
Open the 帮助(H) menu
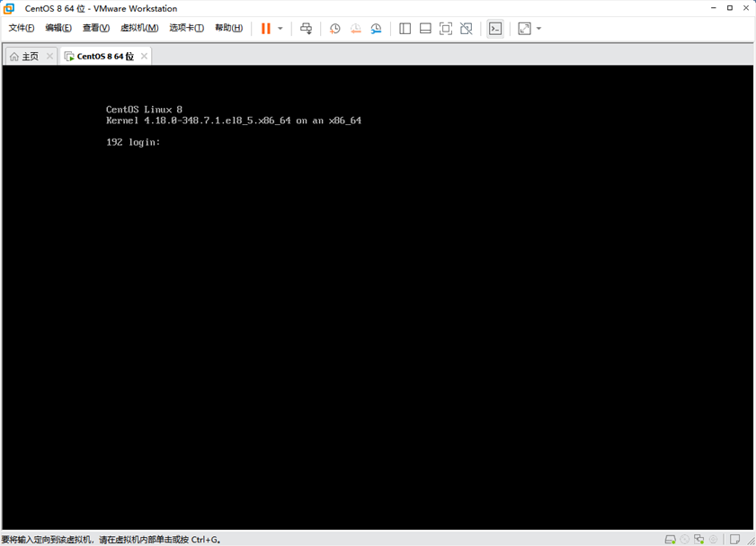click(x=229, y=28)
